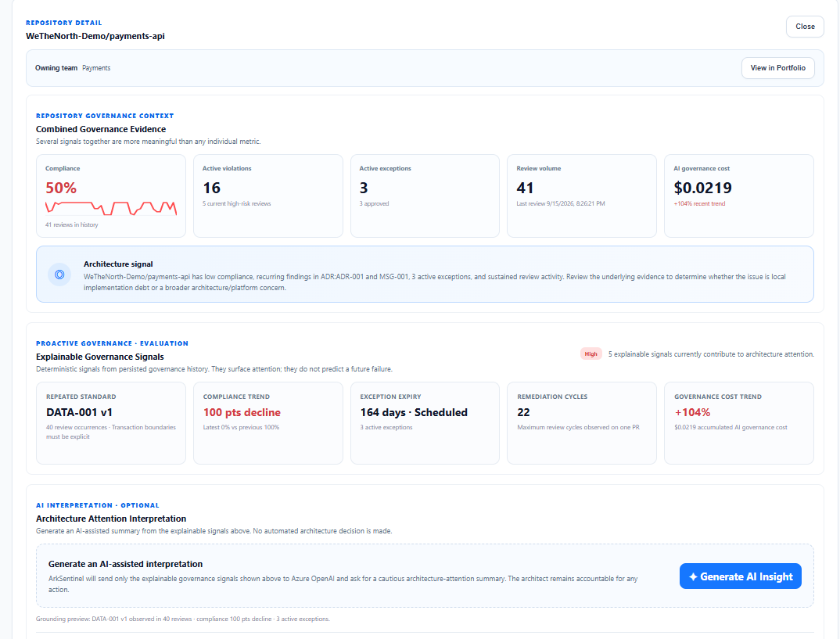Click the Close button

pos(805,27)
